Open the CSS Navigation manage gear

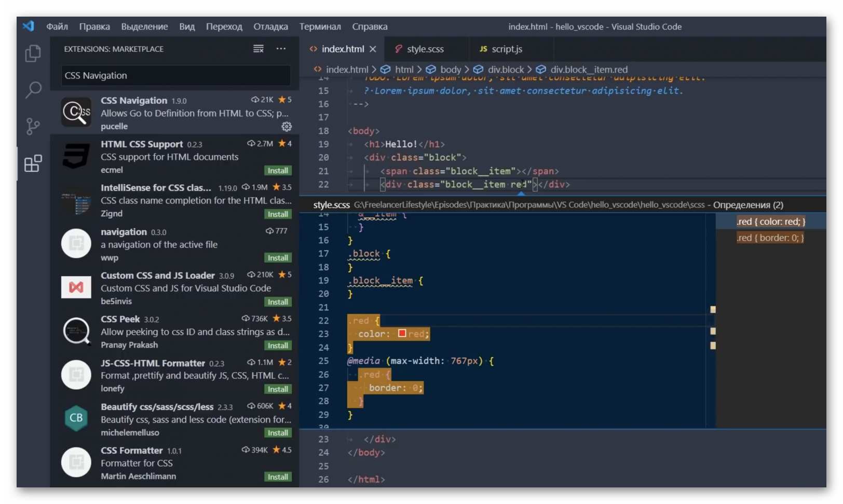click(287, 126)
